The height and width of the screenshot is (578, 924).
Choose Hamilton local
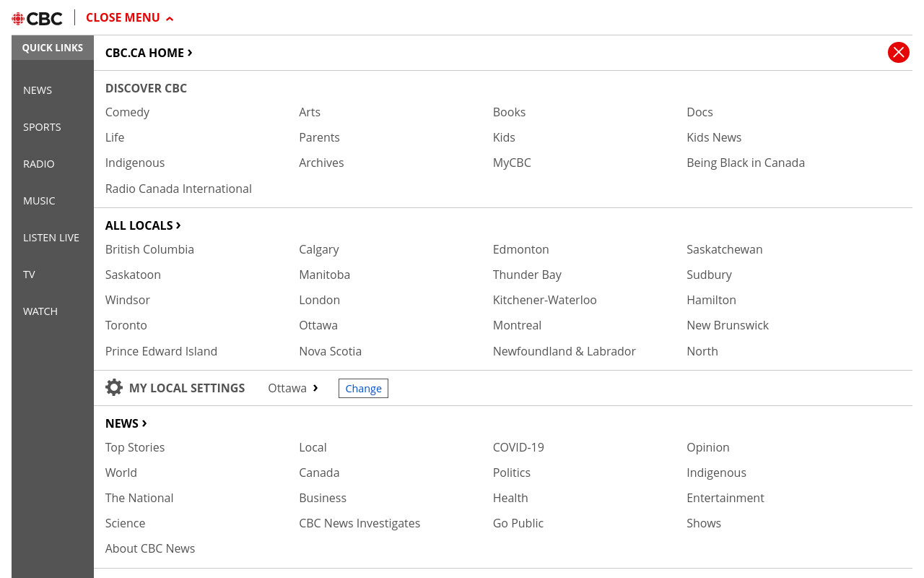[711, 300]
